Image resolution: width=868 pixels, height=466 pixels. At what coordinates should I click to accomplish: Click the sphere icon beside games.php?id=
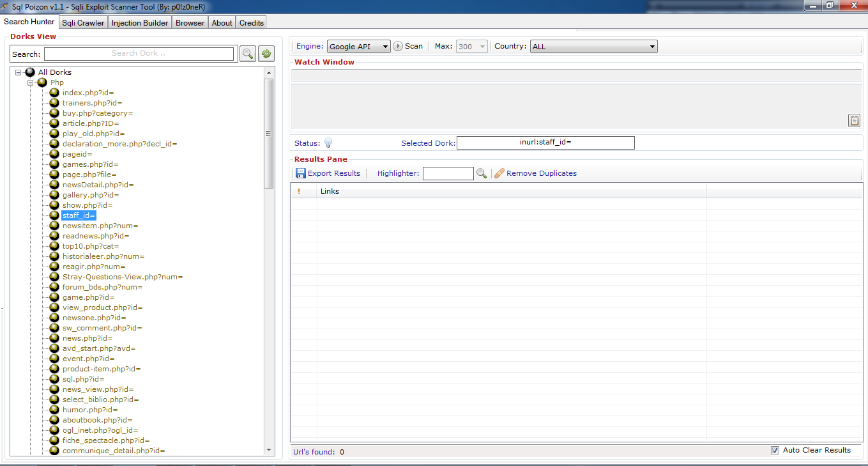[x=54, y=164]
